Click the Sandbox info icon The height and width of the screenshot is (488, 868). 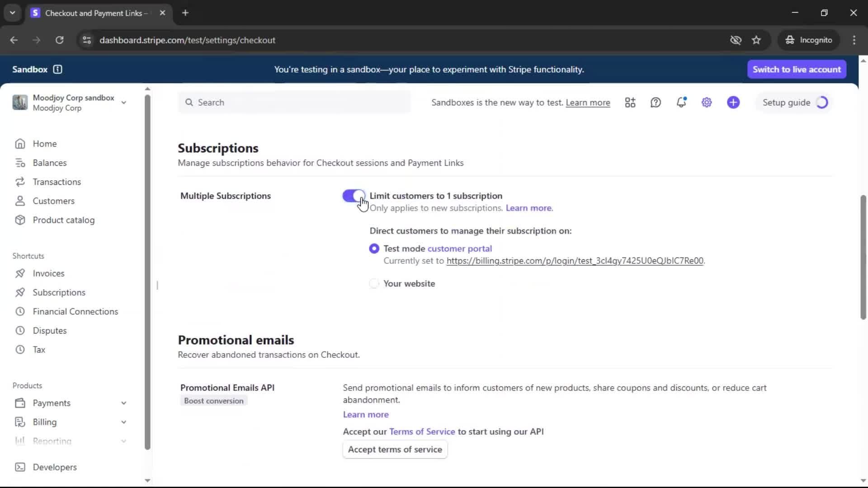pyautogui.click(x=57, y=69)
